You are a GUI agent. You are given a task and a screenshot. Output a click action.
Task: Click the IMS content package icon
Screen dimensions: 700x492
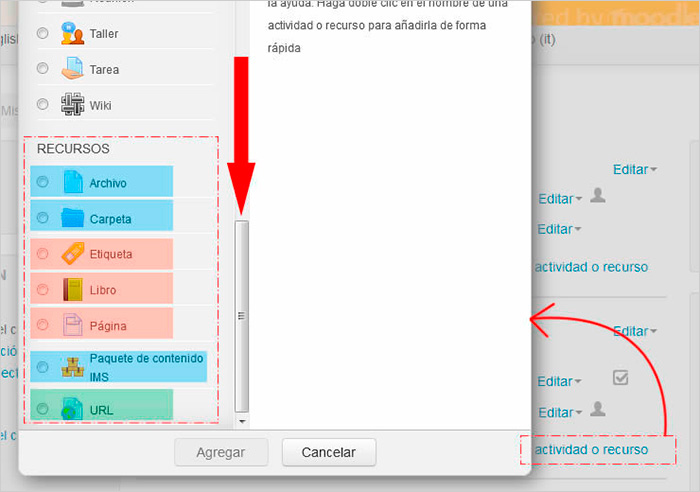click(x=73, y=367)
